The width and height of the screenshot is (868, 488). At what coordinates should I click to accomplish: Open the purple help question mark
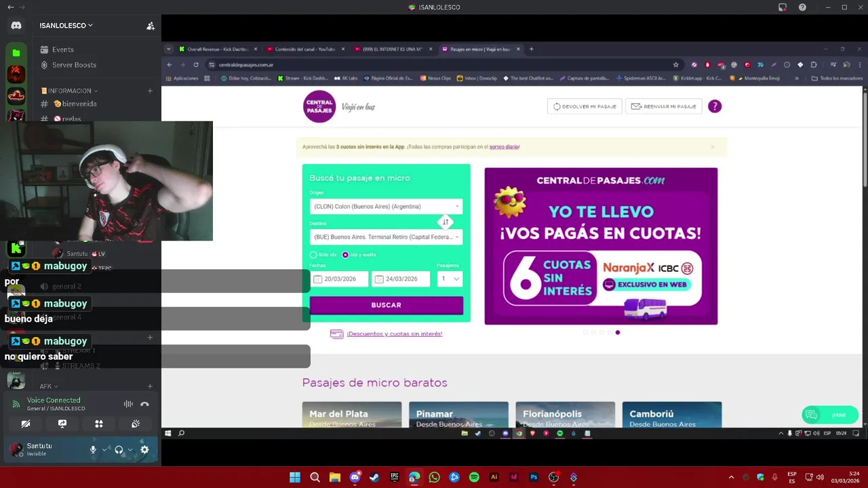(715, 106)
